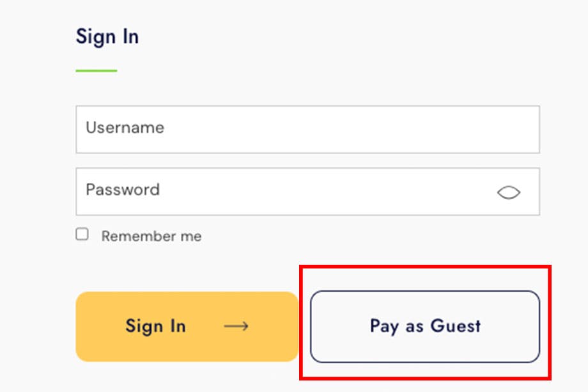Screen dimensions: 588x392
Task: Tick the Remember me checkbox
Action: (82, 234)
